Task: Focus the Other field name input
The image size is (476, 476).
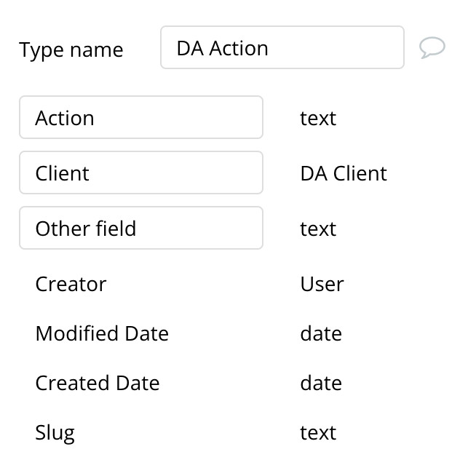Action: (x=141, y=228)
